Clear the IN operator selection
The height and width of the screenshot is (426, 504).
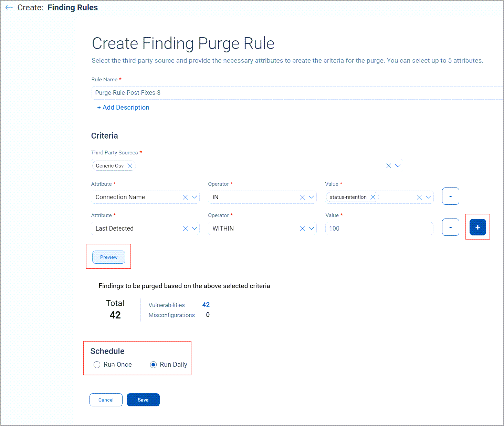pos(302,197)
